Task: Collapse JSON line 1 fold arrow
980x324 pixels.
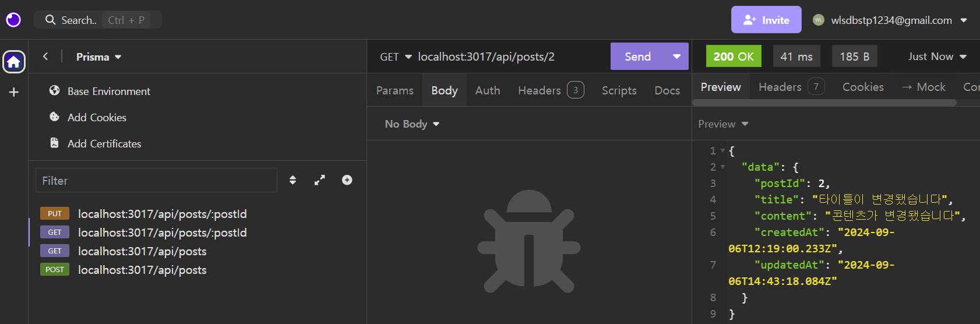Action: [722, 151]
